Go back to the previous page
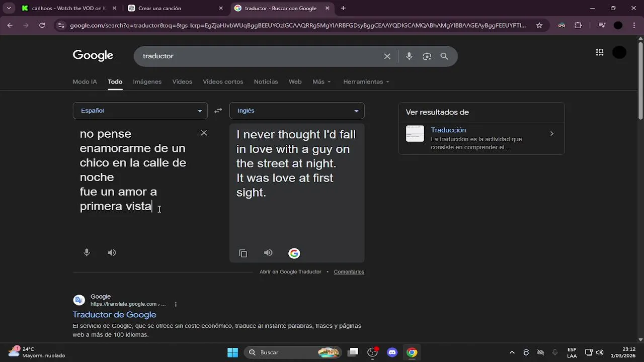Screen dimensions: 644x362 (10, 25)
